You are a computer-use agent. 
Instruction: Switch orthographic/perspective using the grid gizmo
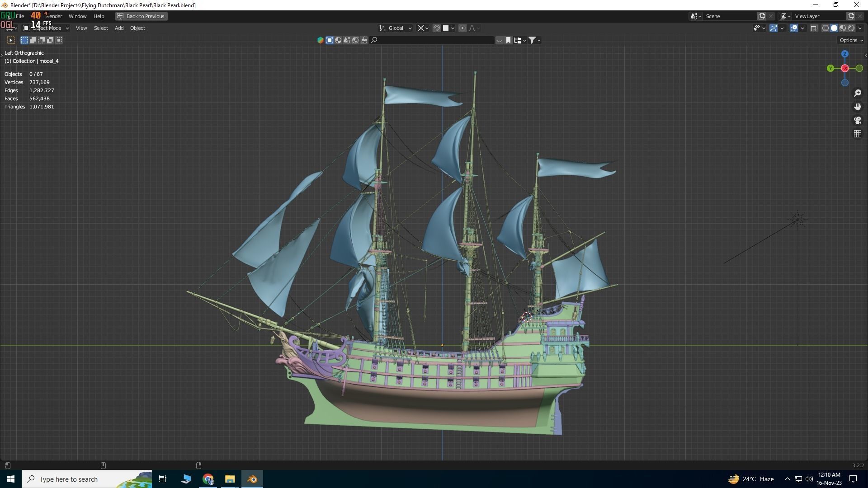click(x=858, y=134)
